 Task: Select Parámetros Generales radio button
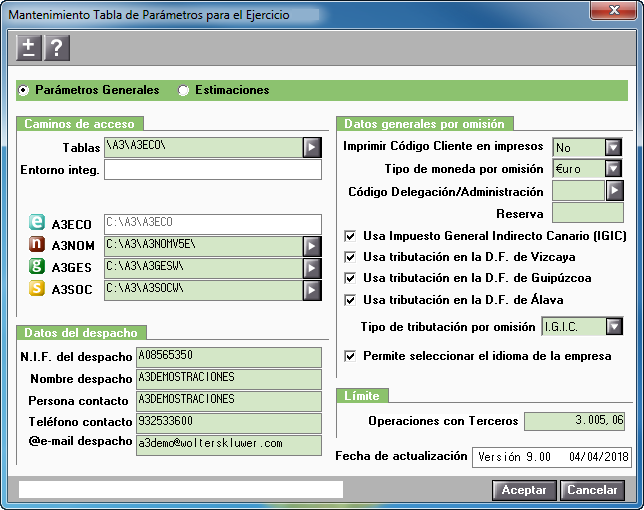click(x=23, y=90)
